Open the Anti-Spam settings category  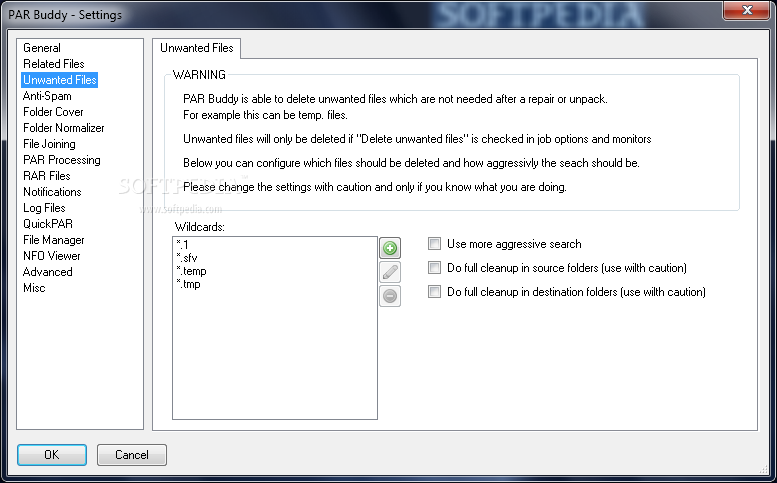tap(48, 96)
